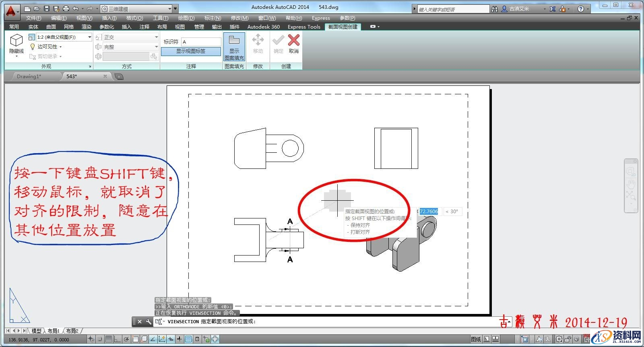The width and height of the screenshot is (644, 347).
Task: Toggle 显示视图标签 view label button
Action: (x=191, y=51)
